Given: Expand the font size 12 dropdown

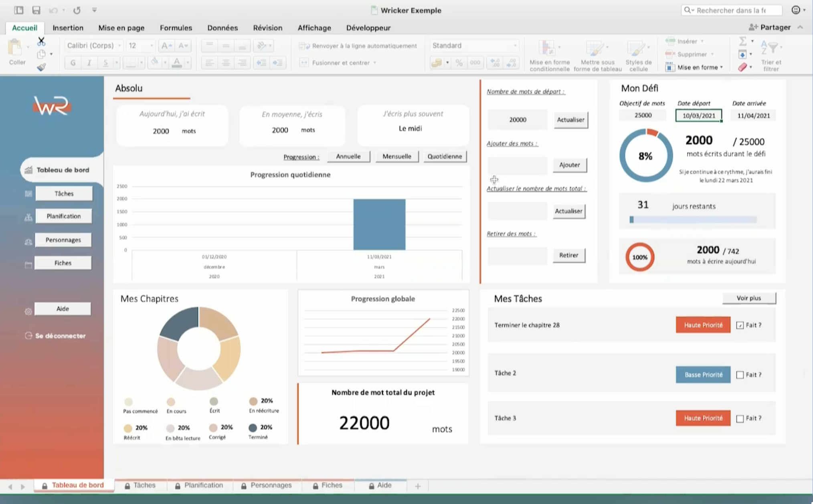Looking at the screenshot, I should (x=152, y=46).
